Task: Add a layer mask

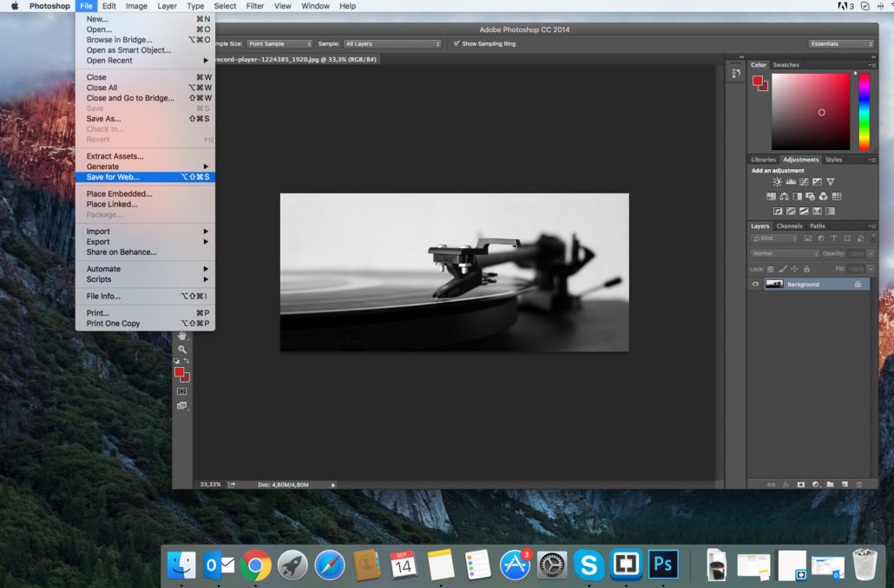Action: coord(800,484)
